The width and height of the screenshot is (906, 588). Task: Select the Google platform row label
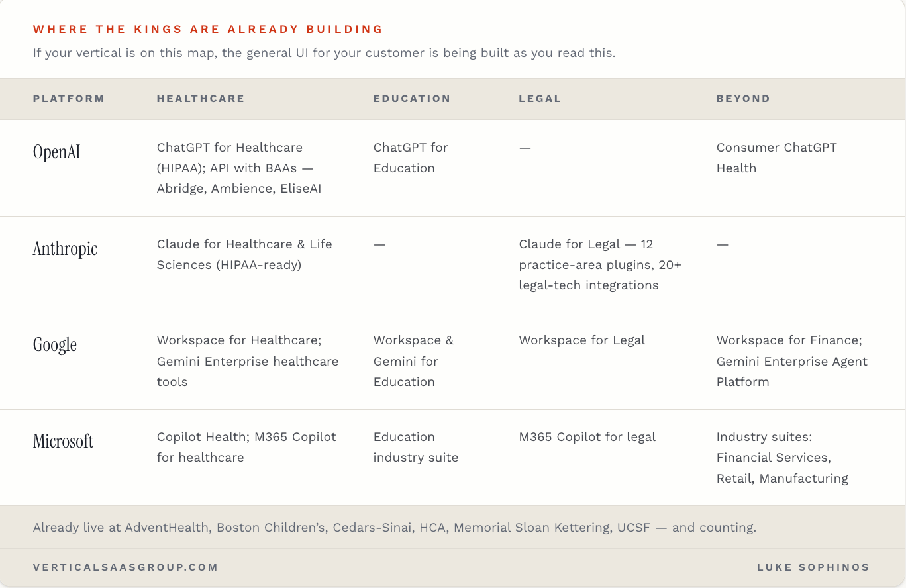tap(55, 345)
